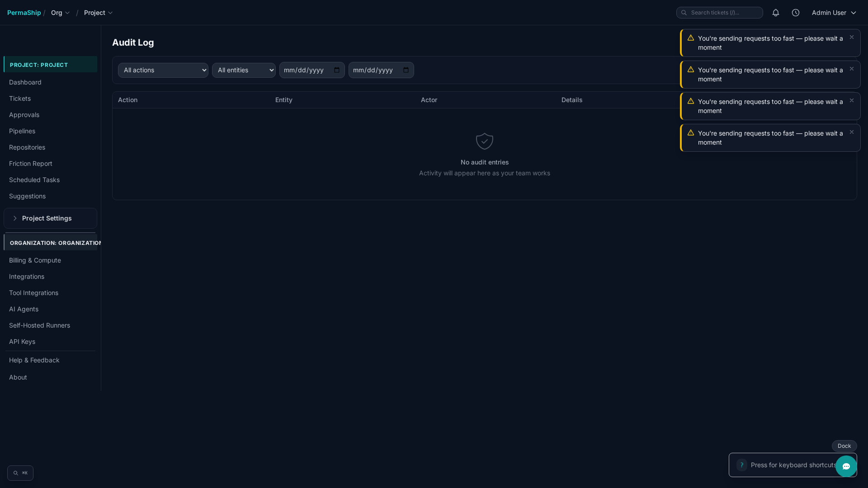868x488 pixels.
Task: Dismiss the topmost rate-limit toast
Action: coord(852,37)
